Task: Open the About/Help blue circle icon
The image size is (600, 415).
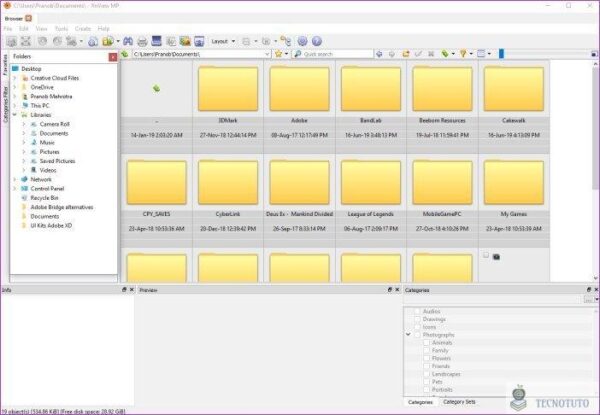Action: [x=317, y=41]
